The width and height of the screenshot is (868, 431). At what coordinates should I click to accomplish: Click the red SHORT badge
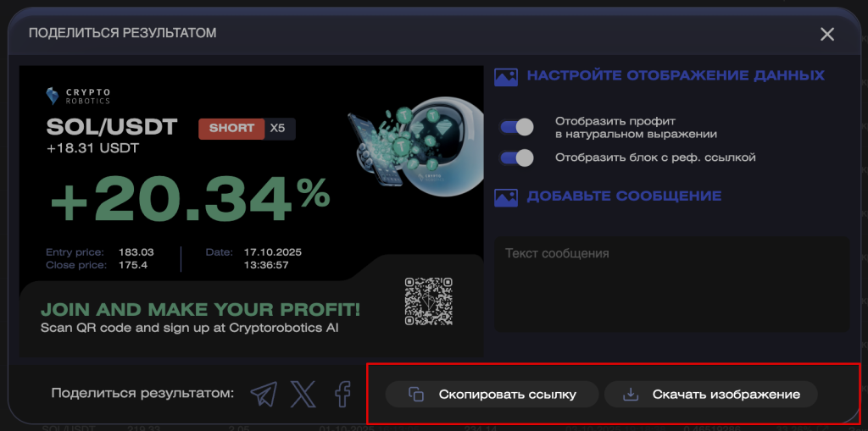[x=231, y=129]
